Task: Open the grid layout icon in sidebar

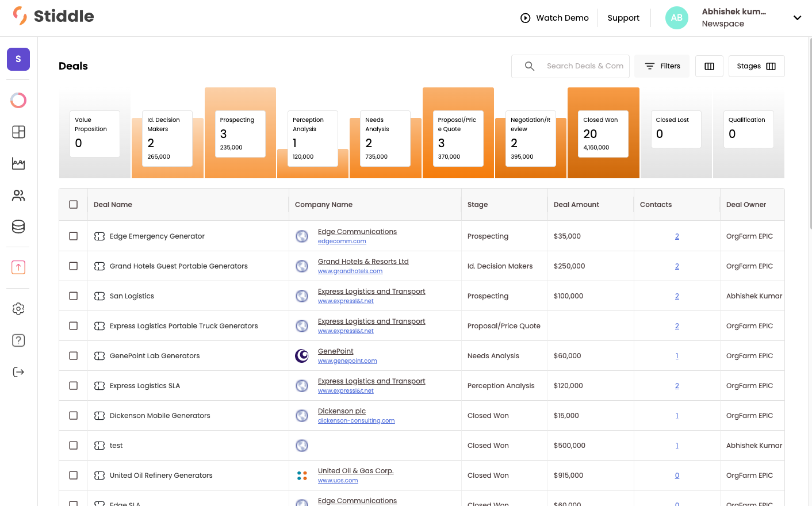Action: 18,132
